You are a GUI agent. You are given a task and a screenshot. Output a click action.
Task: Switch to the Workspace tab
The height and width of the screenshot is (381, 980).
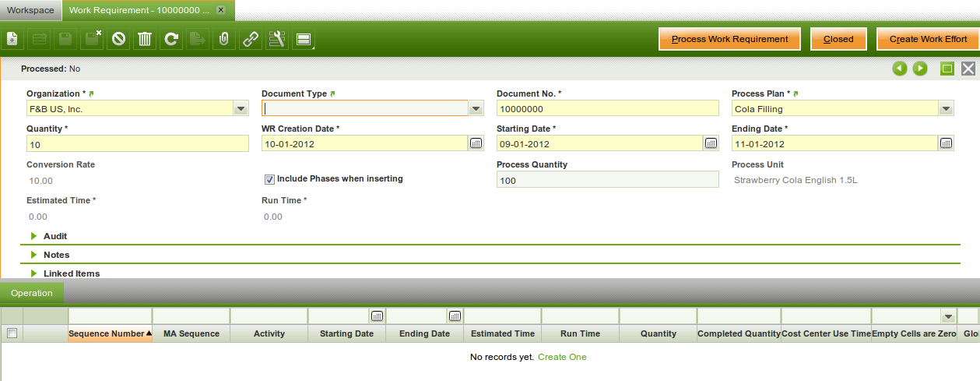point(30,11)
